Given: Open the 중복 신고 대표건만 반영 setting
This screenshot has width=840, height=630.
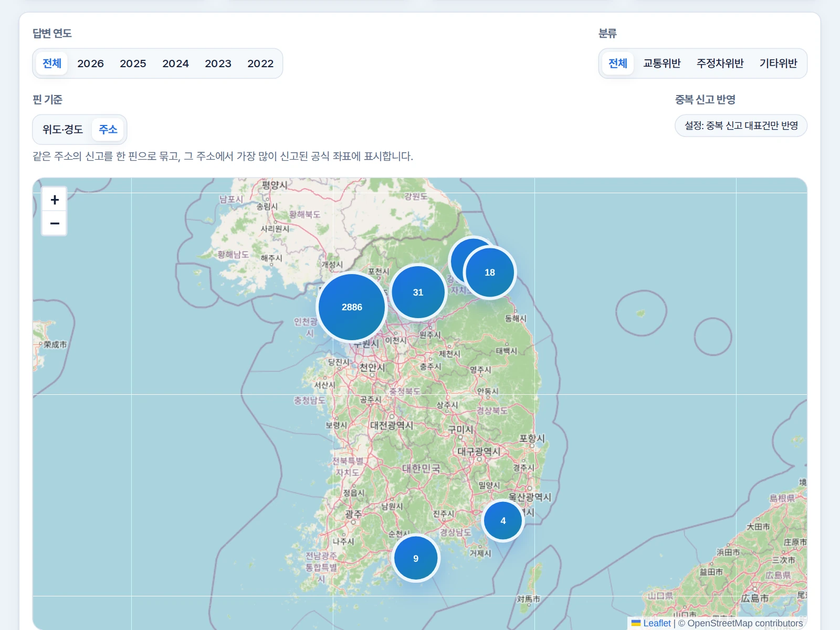Looking at the screenshot, I should pyautogui.click(x=741, y=125).
